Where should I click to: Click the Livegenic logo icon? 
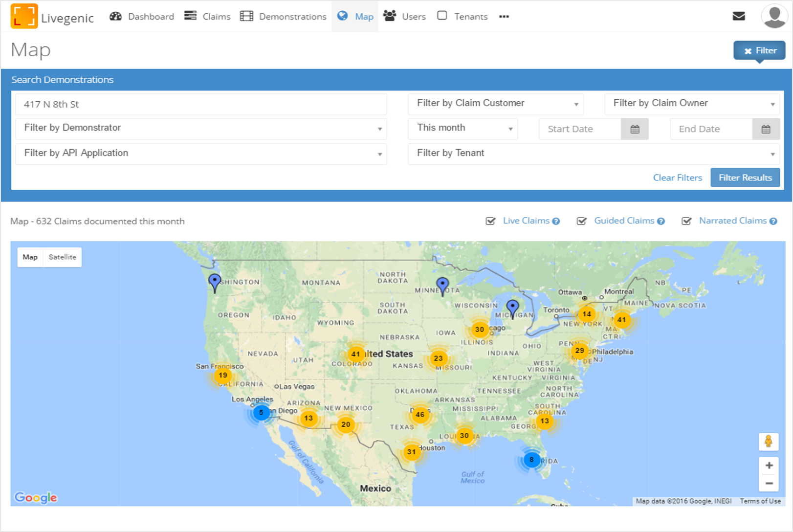(x=24, y=16)
